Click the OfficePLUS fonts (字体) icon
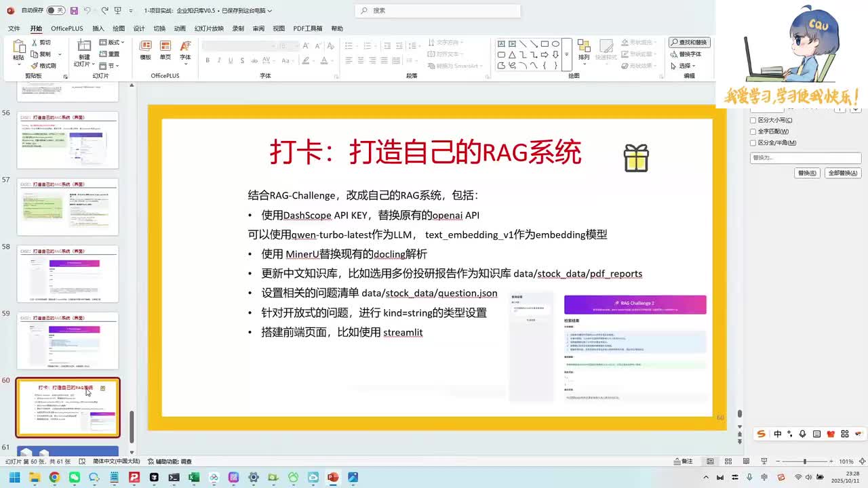868x488 pixels. tap(185, 46)
